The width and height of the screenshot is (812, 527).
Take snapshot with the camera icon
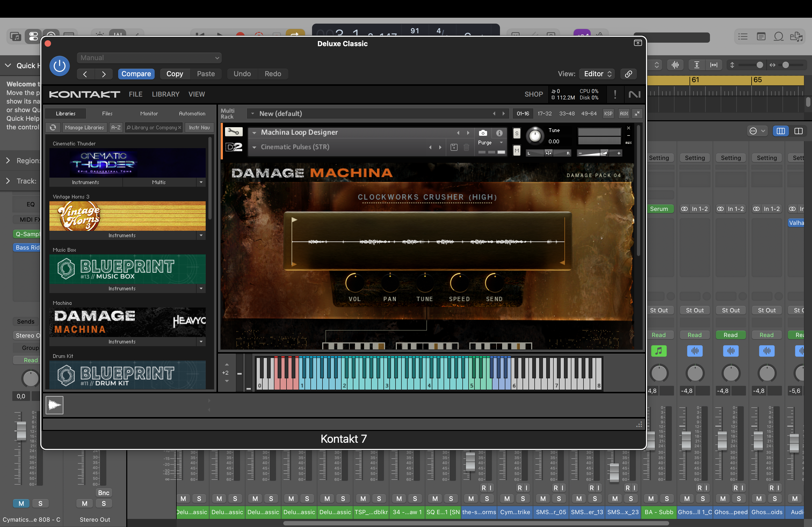pyautogui.click(x=483, y=133)
